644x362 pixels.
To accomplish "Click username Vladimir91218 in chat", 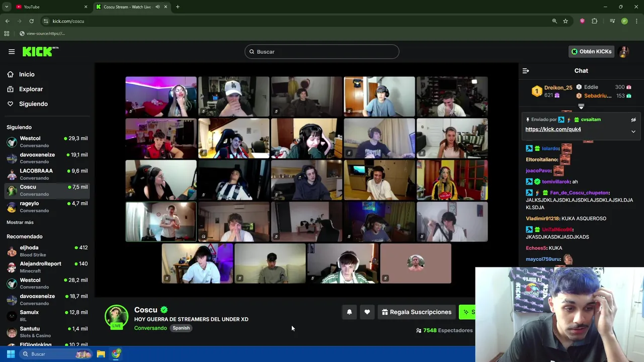I will (x=542, y=219).
